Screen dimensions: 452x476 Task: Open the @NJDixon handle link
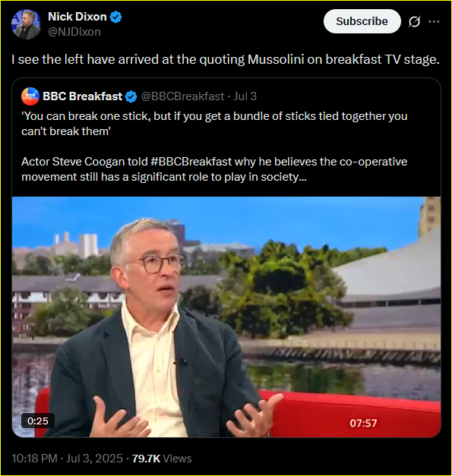pyautogui.click(x=74, y=32)
